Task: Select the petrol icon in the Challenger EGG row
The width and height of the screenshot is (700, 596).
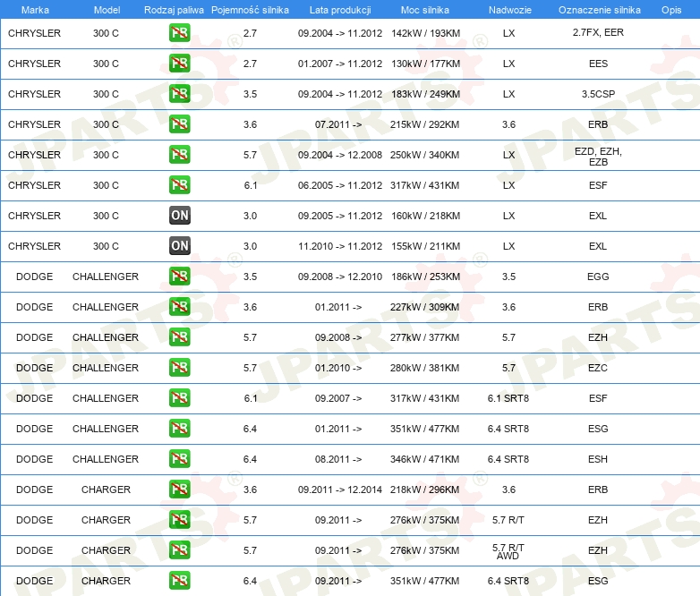Action: click(180, 277)
